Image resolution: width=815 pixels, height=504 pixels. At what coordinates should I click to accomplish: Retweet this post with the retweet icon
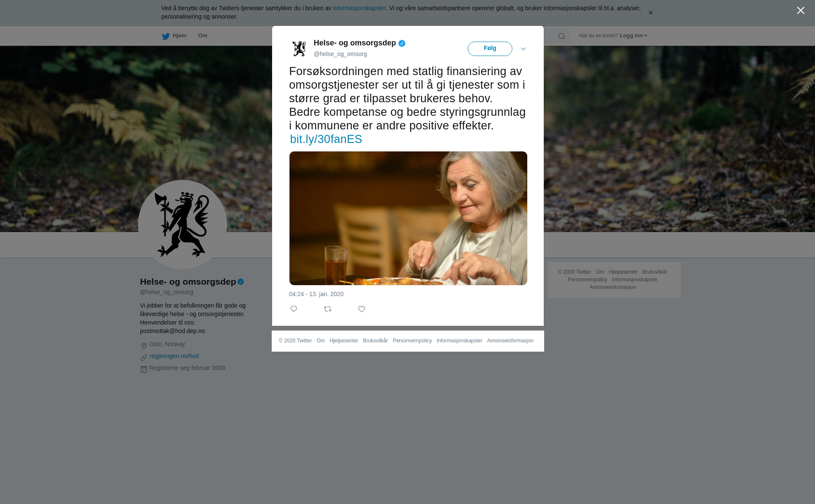tap(328, 309)
